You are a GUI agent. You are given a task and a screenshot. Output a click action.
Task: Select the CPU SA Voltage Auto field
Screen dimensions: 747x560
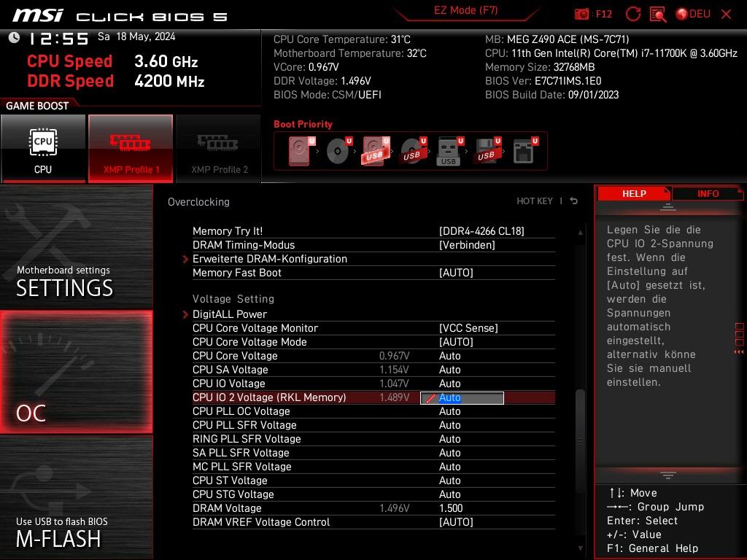click(x=449, y=370)
